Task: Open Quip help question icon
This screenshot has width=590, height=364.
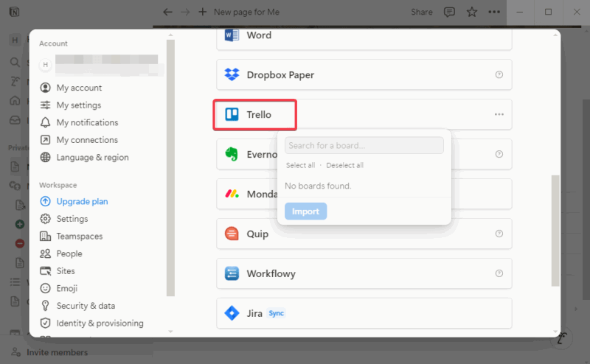Action: click(499, 234)
